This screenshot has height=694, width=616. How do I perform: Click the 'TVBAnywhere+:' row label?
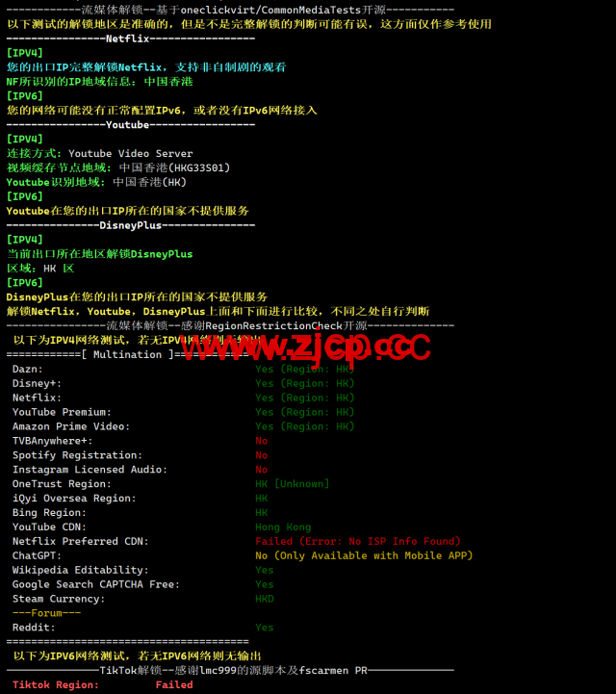(52, 441)
